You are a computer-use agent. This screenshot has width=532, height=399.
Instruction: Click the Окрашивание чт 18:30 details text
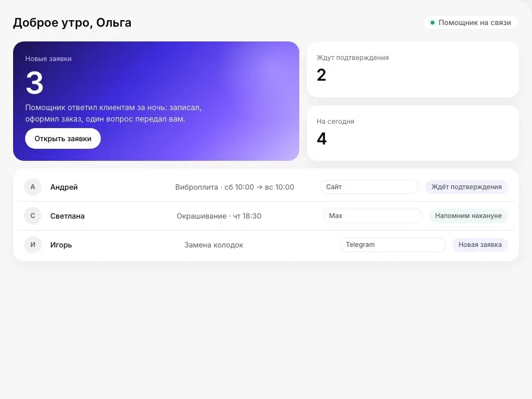pyautogui.click(x=219, y=216)
